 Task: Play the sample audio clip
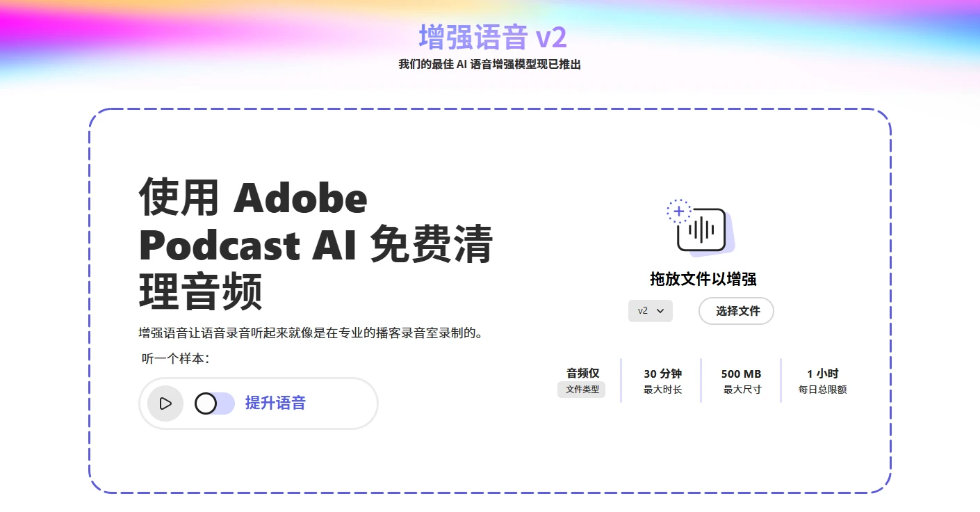click(x=165, y=403)
